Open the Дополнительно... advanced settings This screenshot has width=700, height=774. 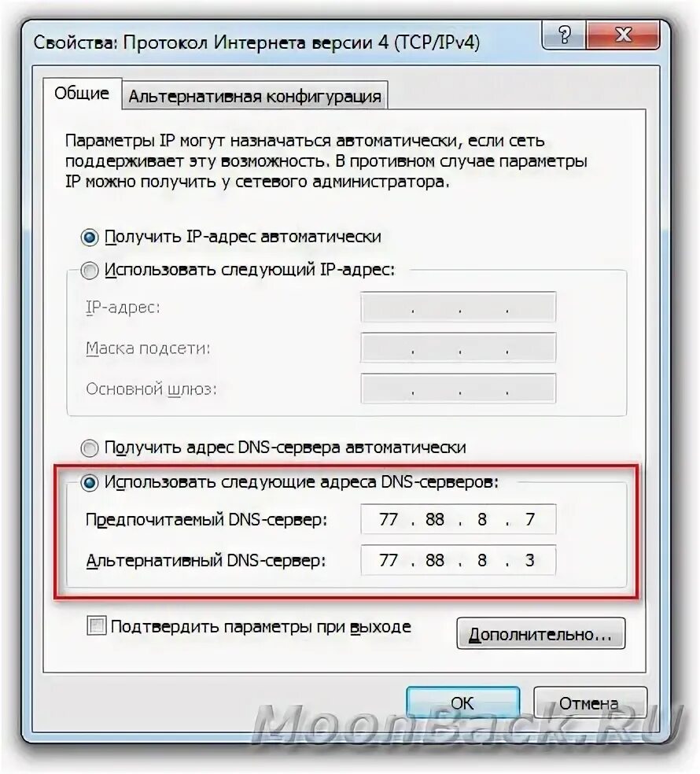point(540,634)
